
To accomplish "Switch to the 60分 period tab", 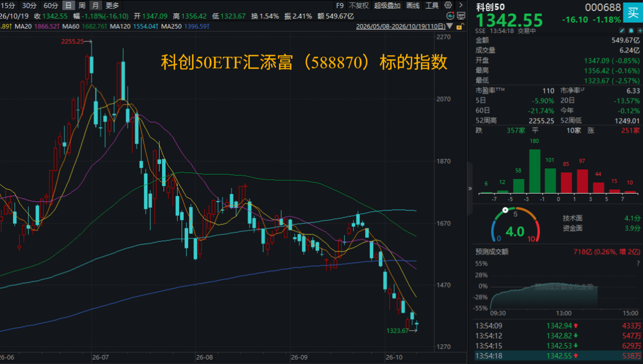I will [x=51, y=6].
